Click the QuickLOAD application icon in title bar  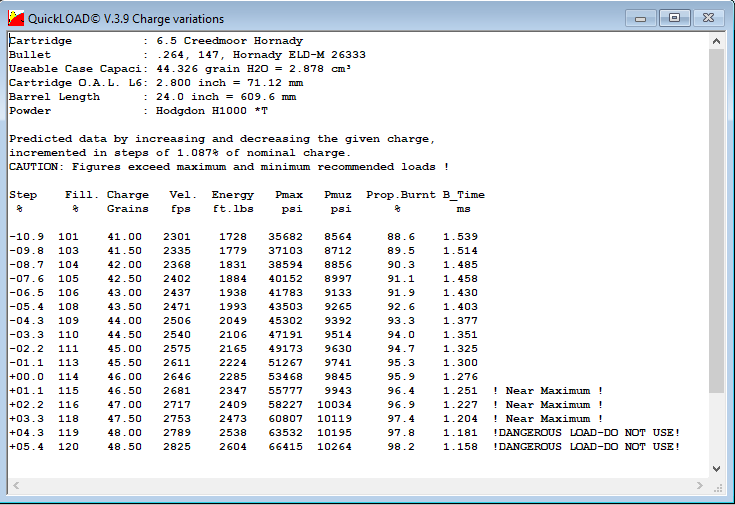click(16, 18)
